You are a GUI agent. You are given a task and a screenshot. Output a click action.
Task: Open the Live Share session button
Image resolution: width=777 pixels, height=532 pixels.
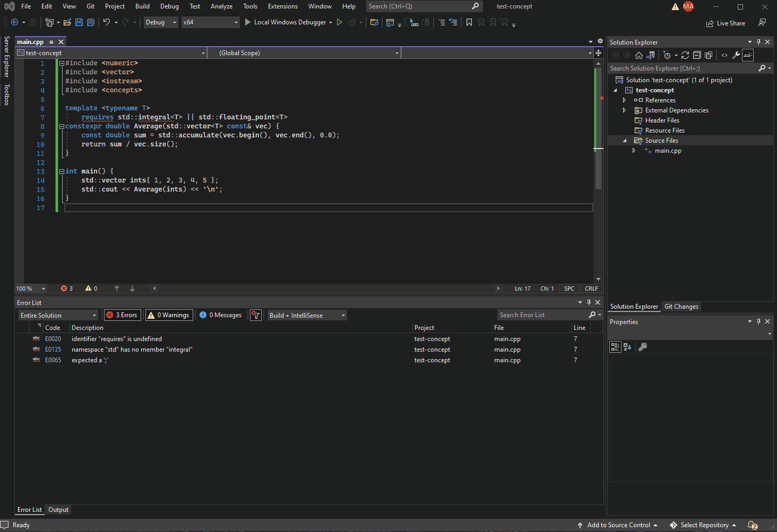[x=726, y=23]
